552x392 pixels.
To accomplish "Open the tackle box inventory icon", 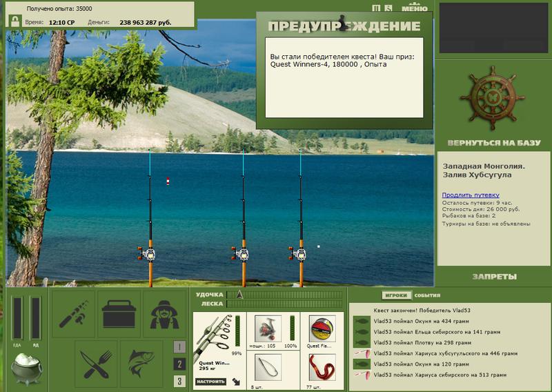I will click(x=119, y=314).
